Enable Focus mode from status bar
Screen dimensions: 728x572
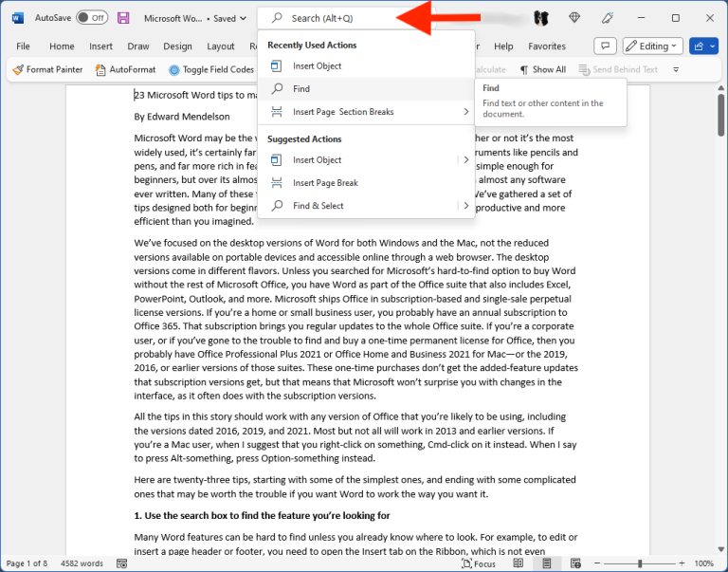coord(479,563)
